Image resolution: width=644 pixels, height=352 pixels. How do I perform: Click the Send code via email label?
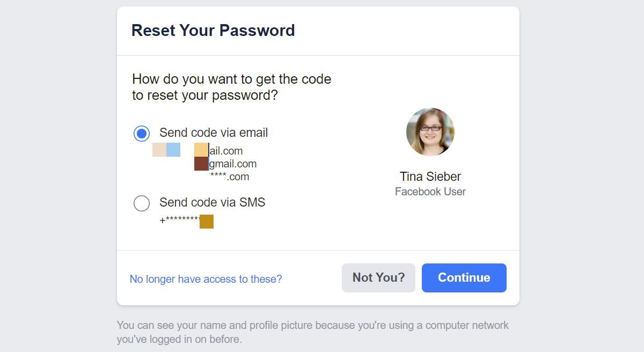213,133
